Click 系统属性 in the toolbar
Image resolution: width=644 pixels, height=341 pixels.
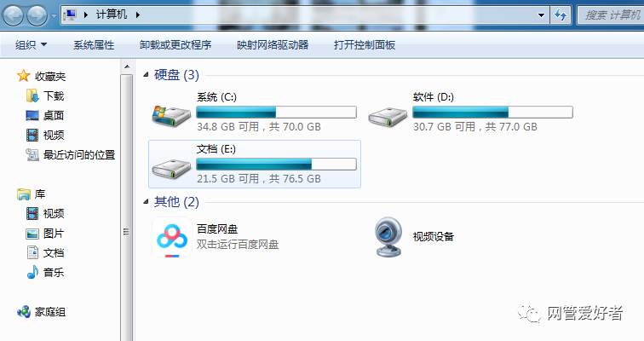94,45
